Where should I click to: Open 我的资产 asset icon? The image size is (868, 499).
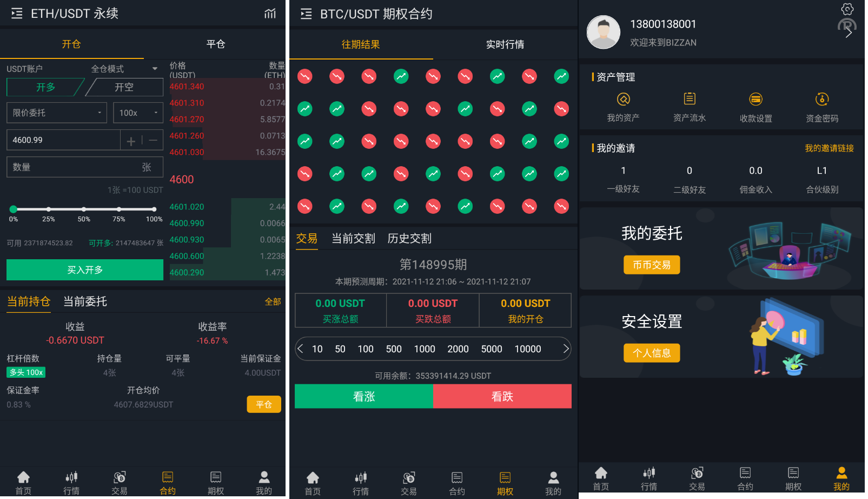pos(623,99)
